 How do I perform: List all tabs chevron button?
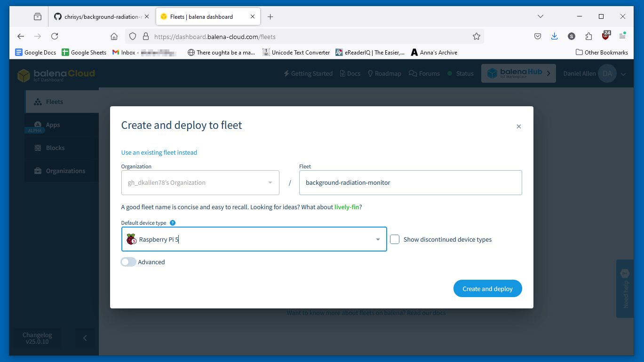click(541, 16)
